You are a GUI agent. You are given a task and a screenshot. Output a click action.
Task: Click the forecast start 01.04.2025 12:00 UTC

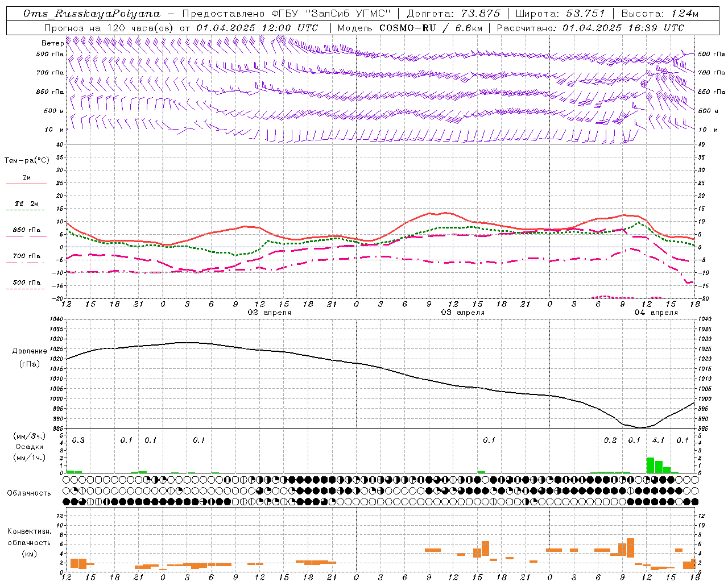257,28
